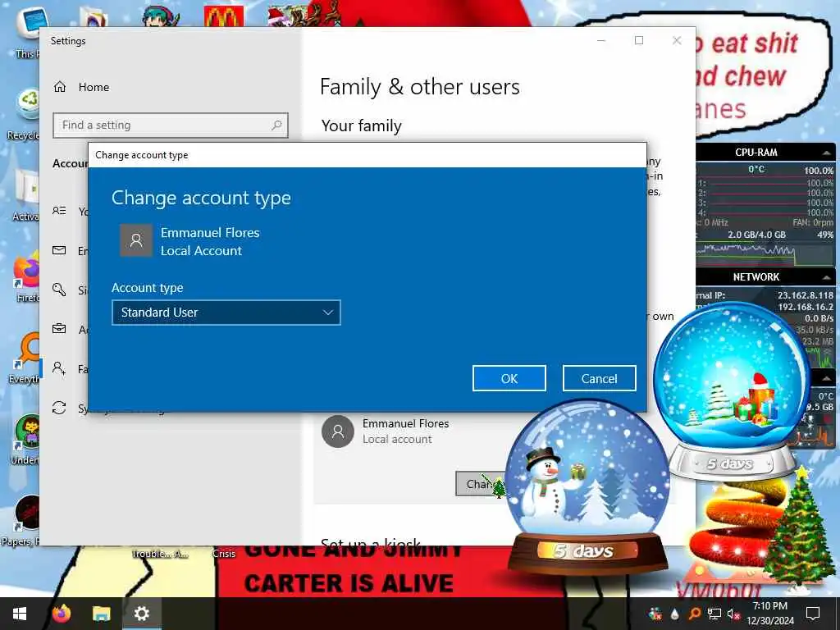This screenshot has width=840, height=630.
Task: Select the Undertale desktop shortcut
Action: 27,440
